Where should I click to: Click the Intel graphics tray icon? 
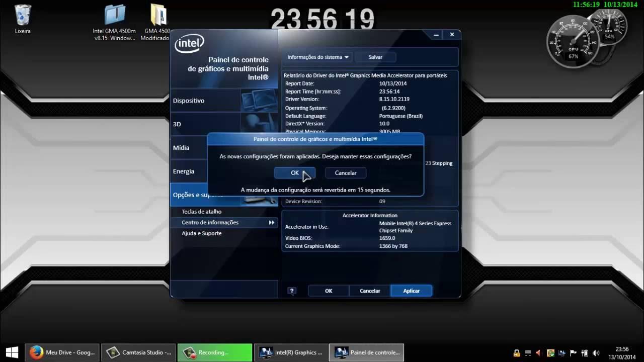pos(562,353)
